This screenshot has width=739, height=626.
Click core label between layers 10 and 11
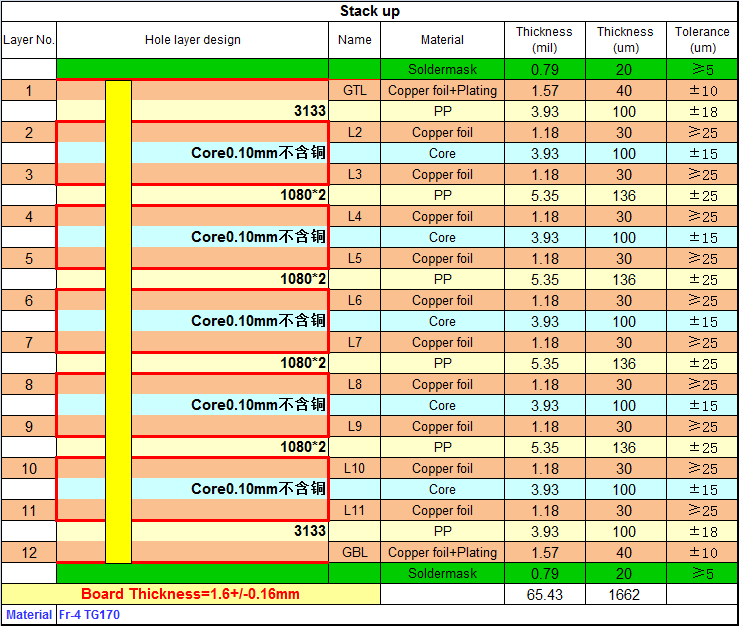pos(258,489)
